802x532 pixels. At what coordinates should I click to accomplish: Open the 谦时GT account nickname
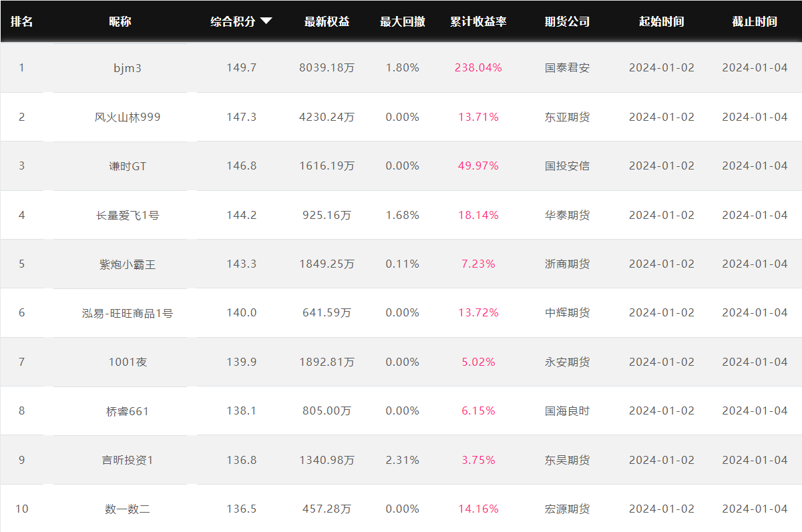point(128,166)
